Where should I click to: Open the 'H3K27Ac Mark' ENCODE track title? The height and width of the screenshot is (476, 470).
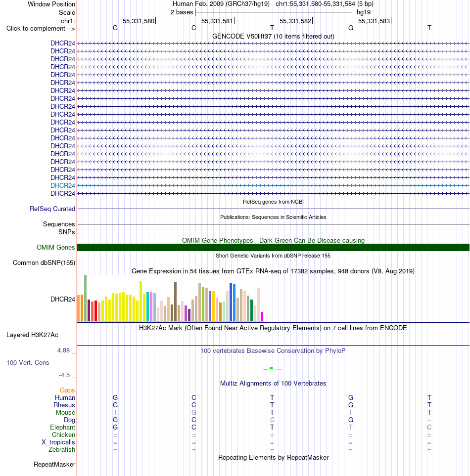[x=273, y=328]
